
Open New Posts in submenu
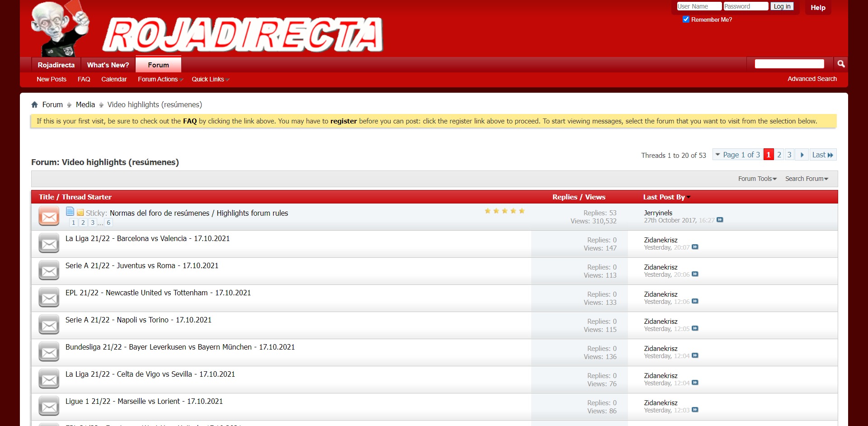click(x=52, y=79)
